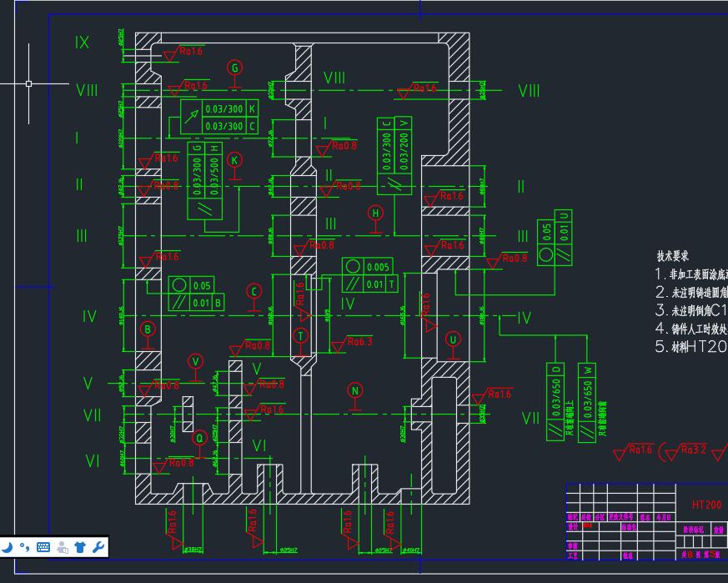728x583 pixels.
Task: Select the datum Q circle symbol
Action: click(199, 438)
